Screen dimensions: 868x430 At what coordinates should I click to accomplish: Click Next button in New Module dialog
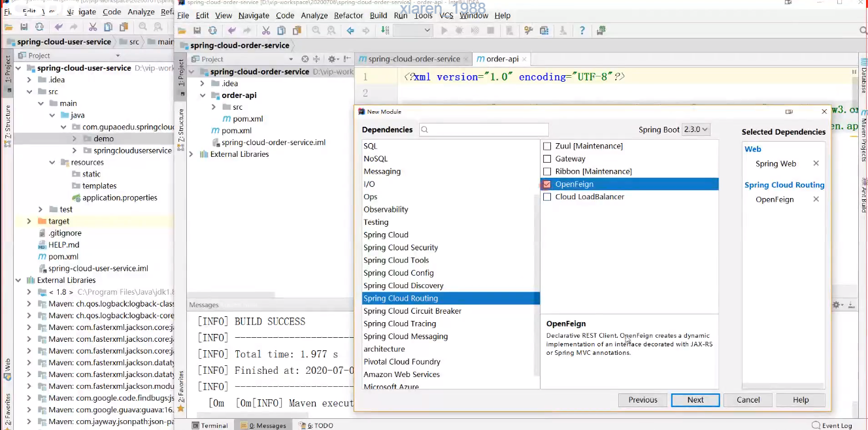pyautogui.click(x=695, y=400)
